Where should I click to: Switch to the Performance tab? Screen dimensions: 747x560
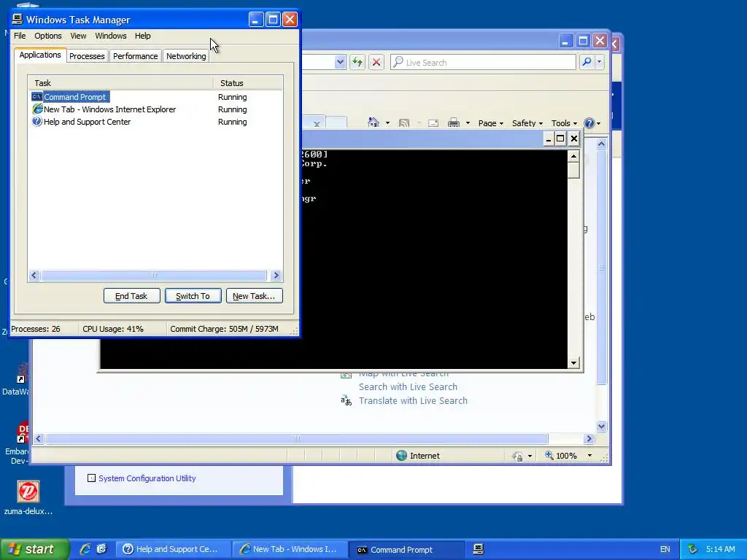tap(135, 56)
